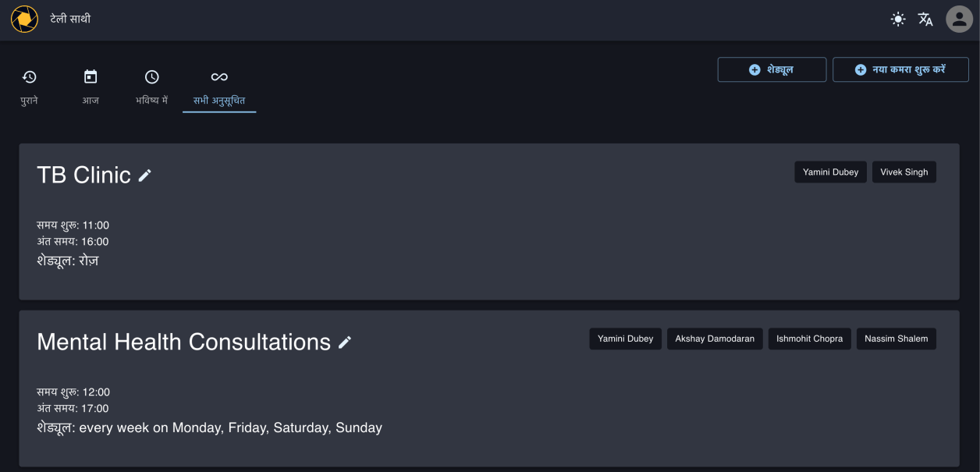Screen dimensions: 980x472
Task: Toggle the light/dark theme sun icon
Action: (x=898, y=20)
